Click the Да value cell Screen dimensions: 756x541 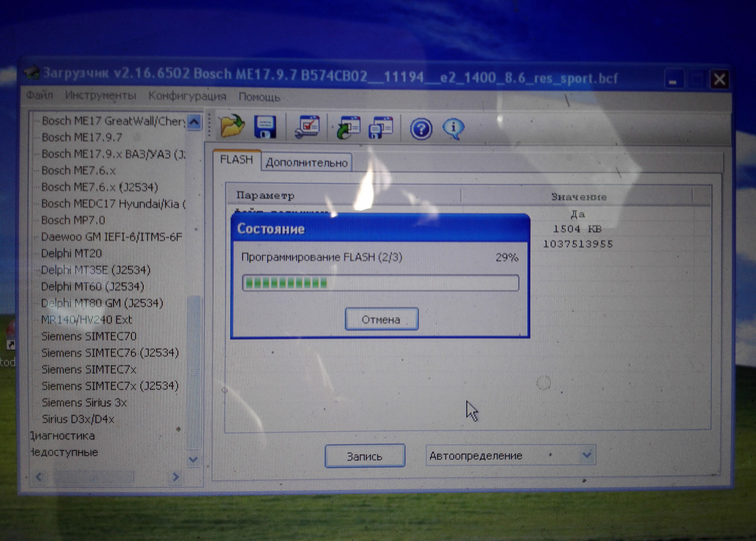coord(578,215)
